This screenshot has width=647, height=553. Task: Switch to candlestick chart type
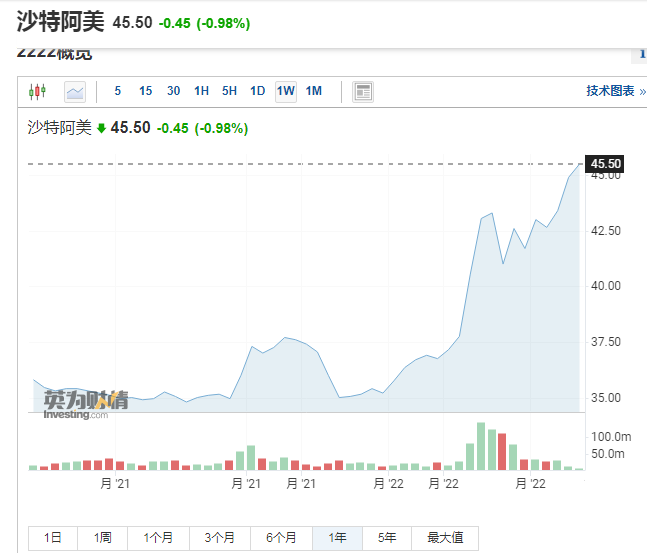tap(37, 91)
